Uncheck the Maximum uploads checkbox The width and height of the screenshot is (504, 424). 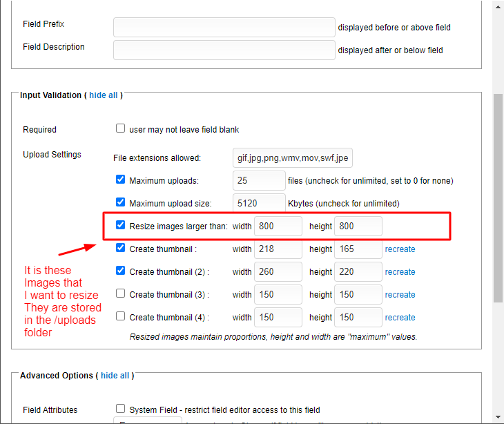coord(121,180)
